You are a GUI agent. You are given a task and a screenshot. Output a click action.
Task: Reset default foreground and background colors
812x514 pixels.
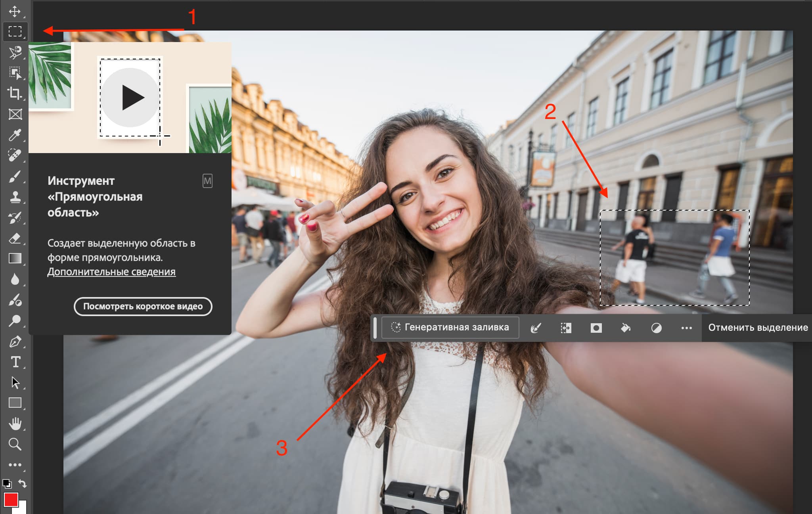[7, 483]
